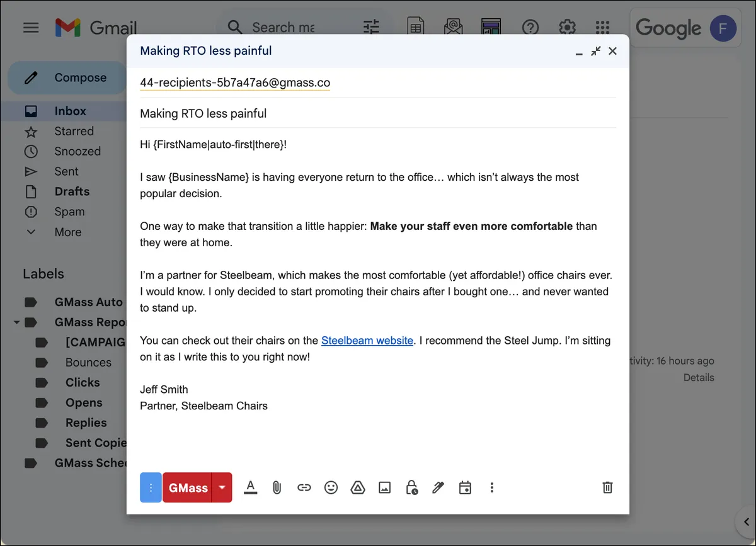
Task: Open the GMass Auto label
Action: tap(88, 302)
